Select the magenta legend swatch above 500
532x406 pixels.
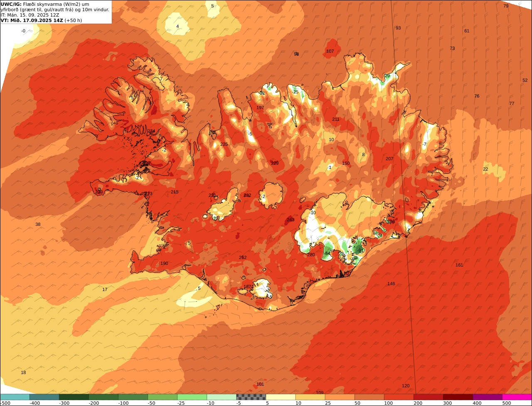click(x=517, y=397)
